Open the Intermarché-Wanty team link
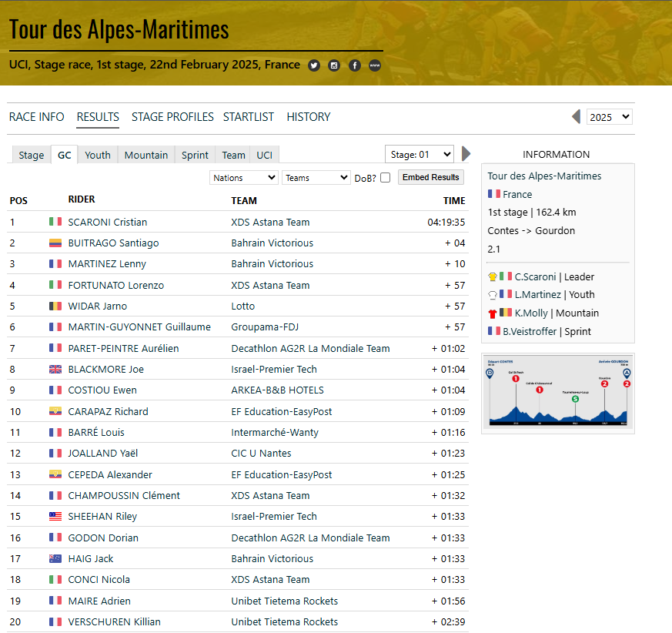672x633 pixels. point(275,432)
